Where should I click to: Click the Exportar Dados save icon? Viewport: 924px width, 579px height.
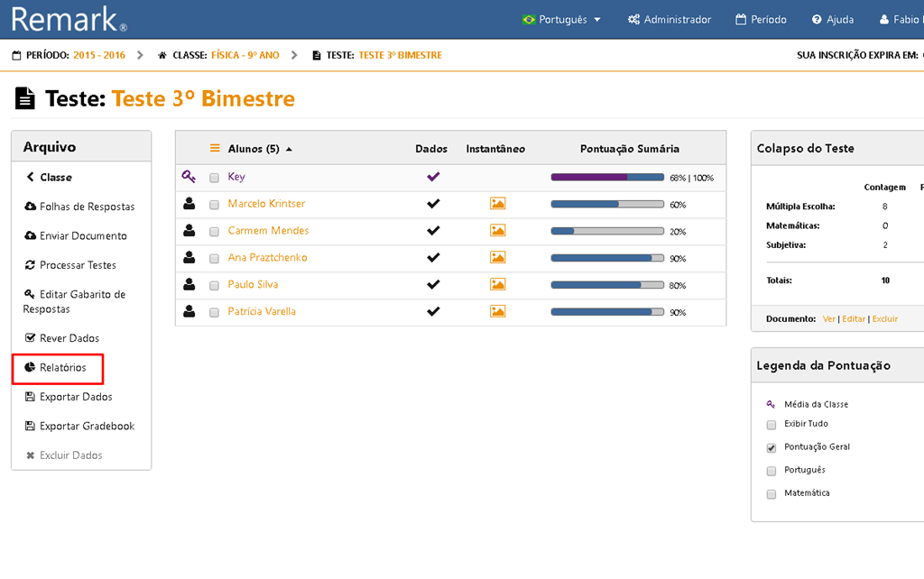30,397
